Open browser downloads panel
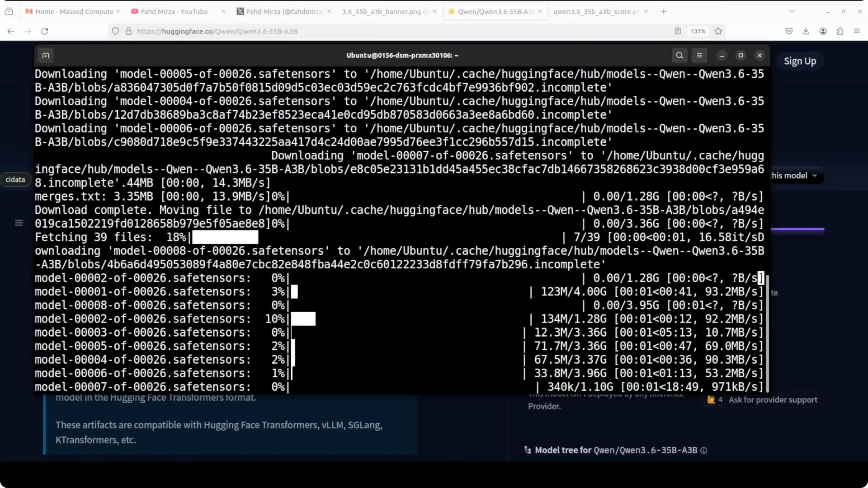The width and height of the screenshot is (868, 488). click(x=806, y=31)
